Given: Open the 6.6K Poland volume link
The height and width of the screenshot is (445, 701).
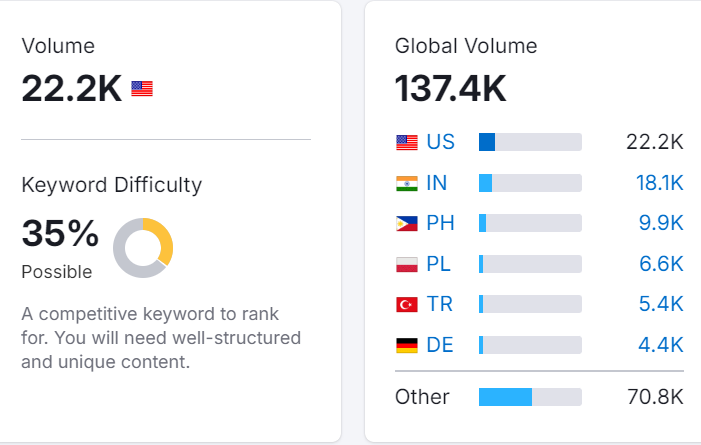Looking at the screenshot, I should point(661,264).
